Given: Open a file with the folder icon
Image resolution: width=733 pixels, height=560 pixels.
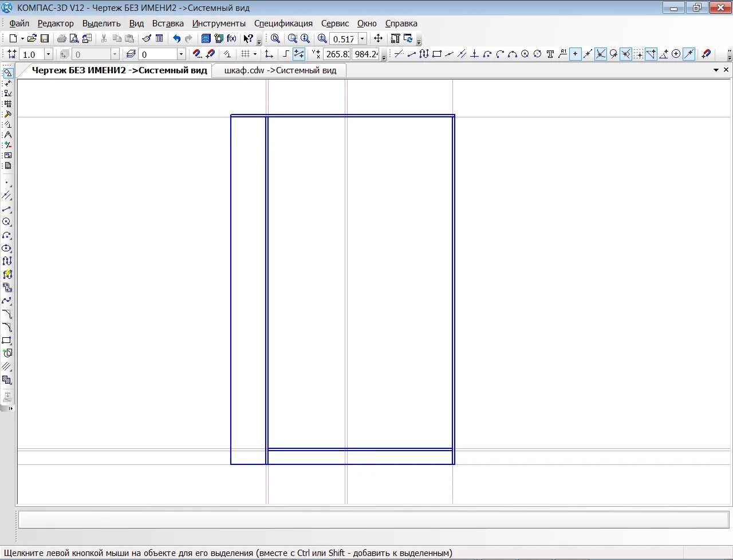Looking at the screenshot, I should tap(32, 38).
